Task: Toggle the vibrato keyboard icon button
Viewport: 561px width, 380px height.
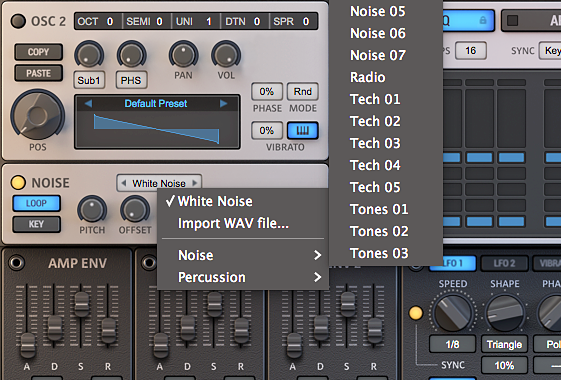Action: [x=302, y=131]
